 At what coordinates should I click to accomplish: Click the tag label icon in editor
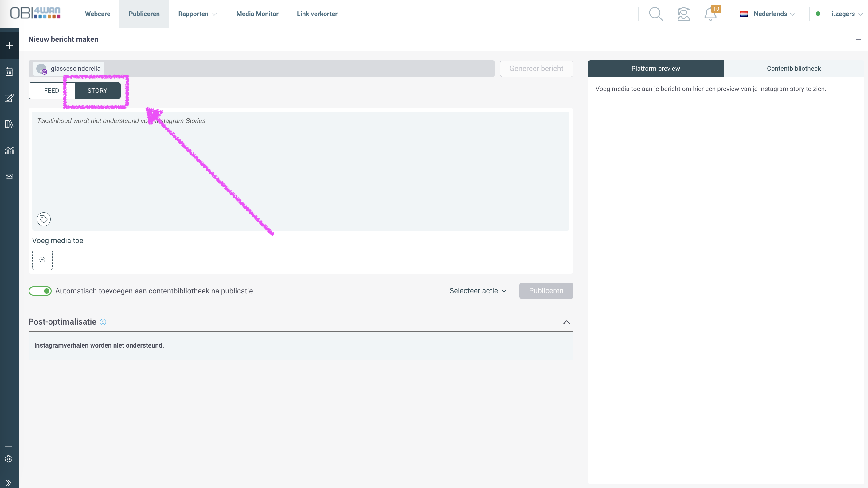[x=44, y=219]
